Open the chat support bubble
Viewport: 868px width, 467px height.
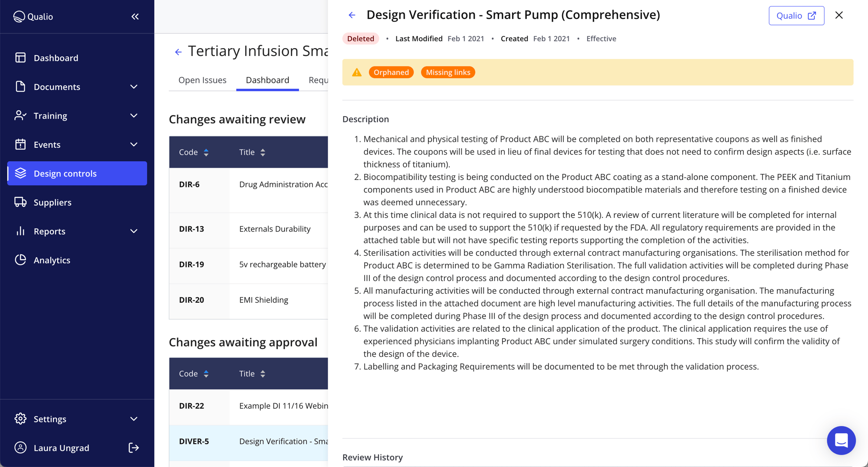coord(841,440)
